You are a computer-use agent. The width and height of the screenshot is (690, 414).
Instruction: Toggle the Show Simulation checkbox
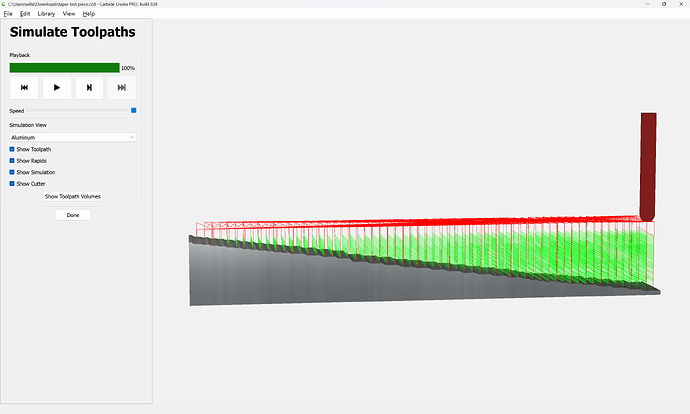pyautogui.click(x=12, y=172)
